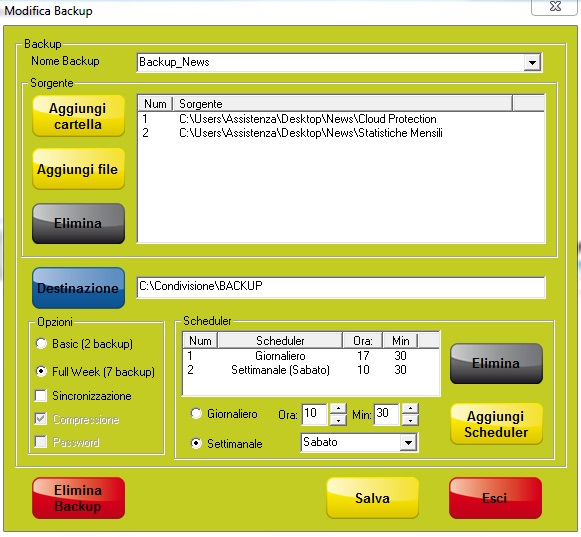Remove selected source with Sorgente Elimina button
The image size is (581, 537).
coord(78,223)
